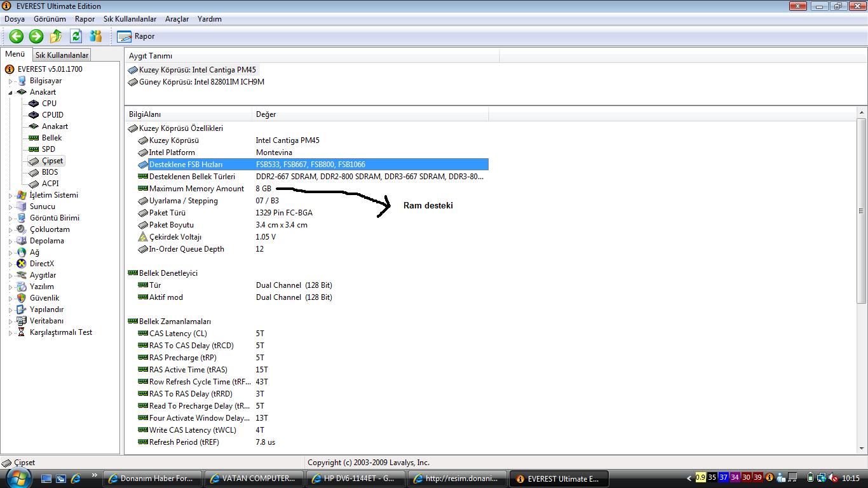Select the CAS Latency (CL) row
Viewport: 868px width, 488px height.
click(x=313, y=334)
